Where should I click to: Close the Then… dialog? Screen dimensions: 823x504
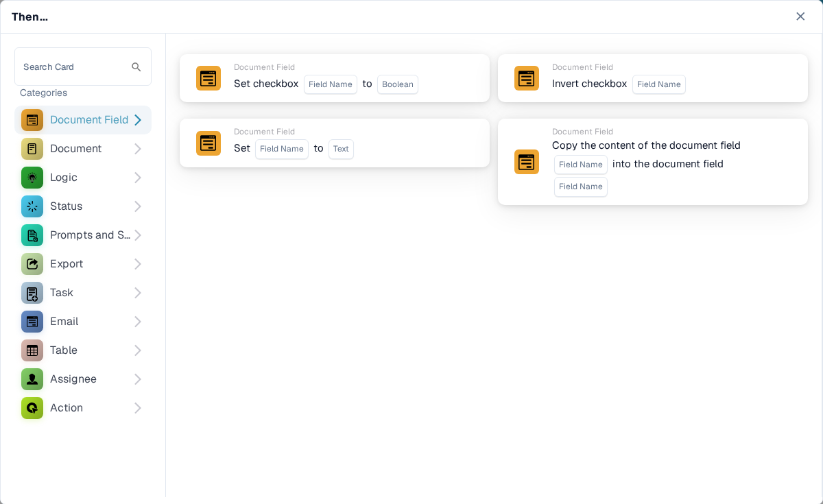[x=800, y=16]
